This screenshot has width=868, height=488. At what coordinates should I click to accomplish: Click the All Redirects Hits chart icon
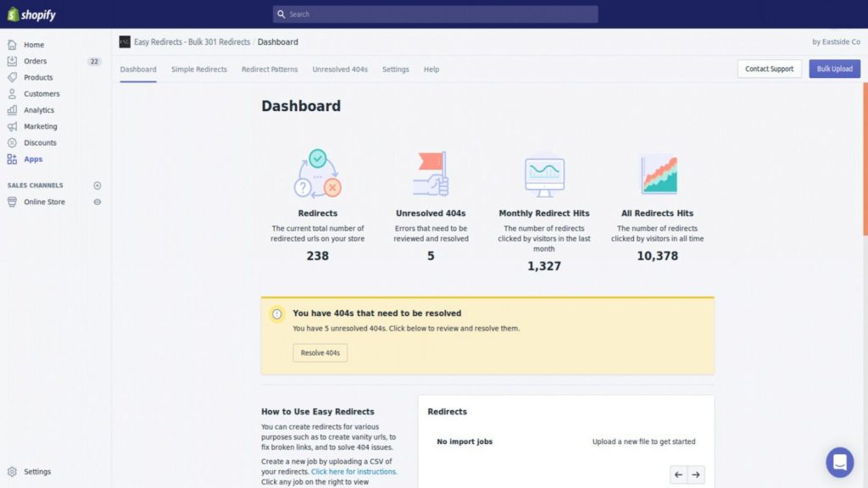(658, 175)
